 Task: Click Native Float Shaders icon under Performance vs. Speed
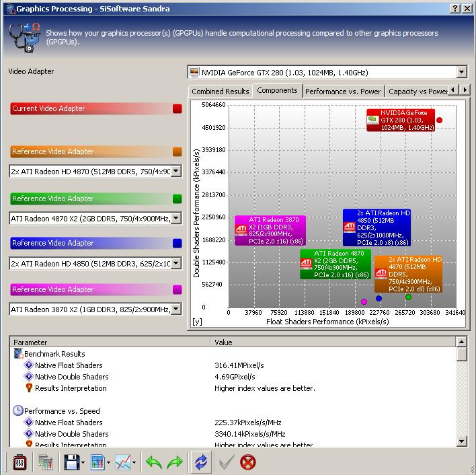click(x=28, y=422)
